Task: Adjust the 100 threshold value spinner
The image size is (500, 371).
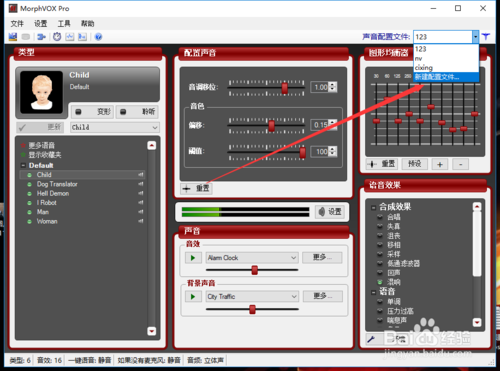Action: (333, 152)
